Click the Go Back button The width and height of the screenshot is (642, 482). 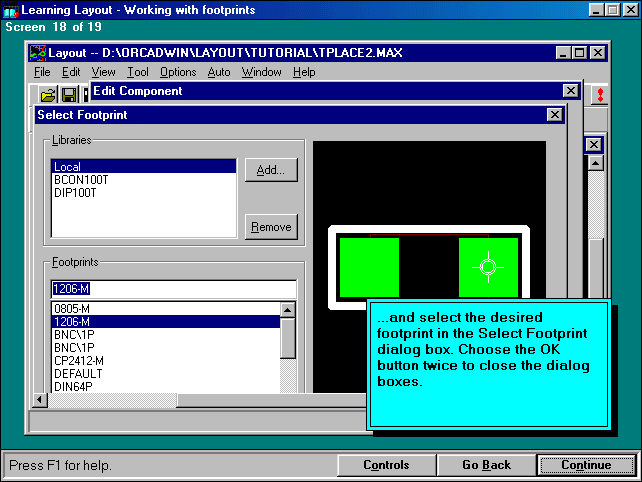486,465
